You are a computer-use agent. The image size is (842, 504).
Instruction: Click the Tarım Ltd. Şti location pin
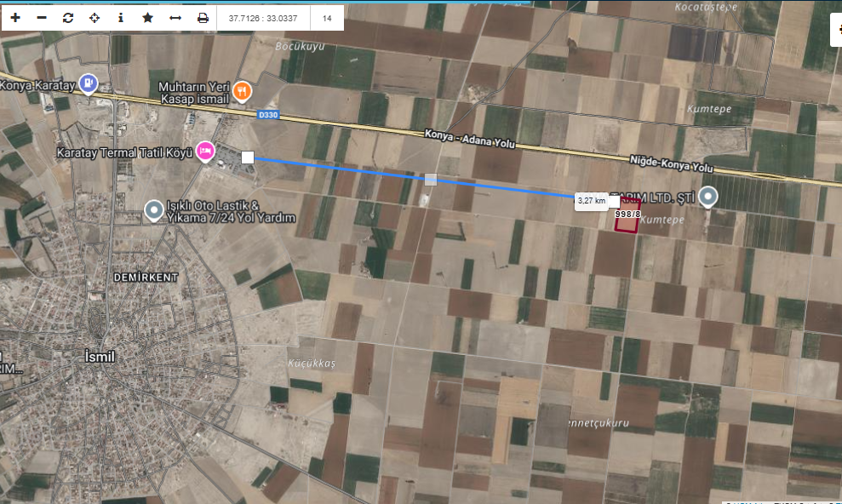708,198
